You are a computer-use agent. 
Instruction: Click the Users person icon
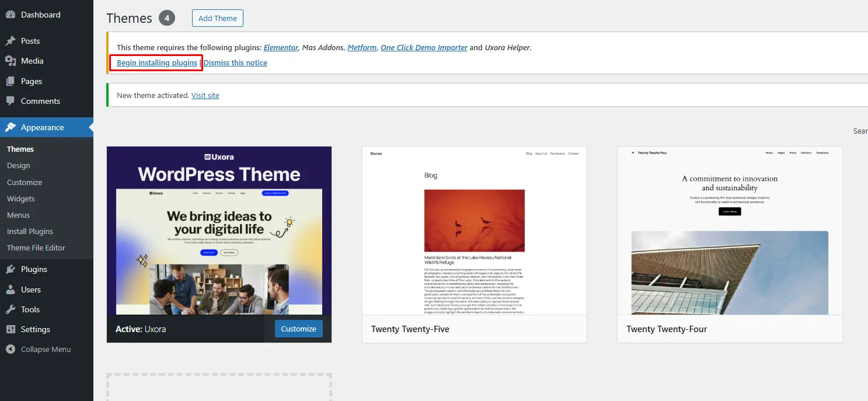pyautogui.click(x=11, y=290)
